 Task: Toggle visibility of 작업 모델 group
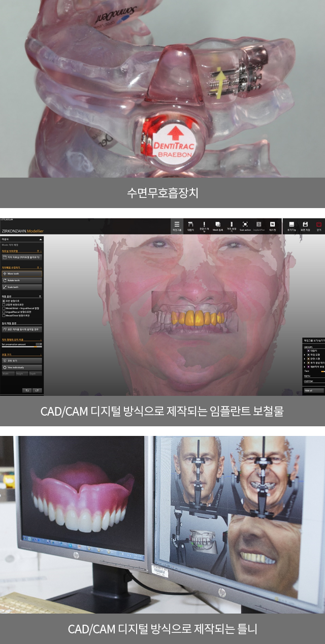[x=309, y=355]
